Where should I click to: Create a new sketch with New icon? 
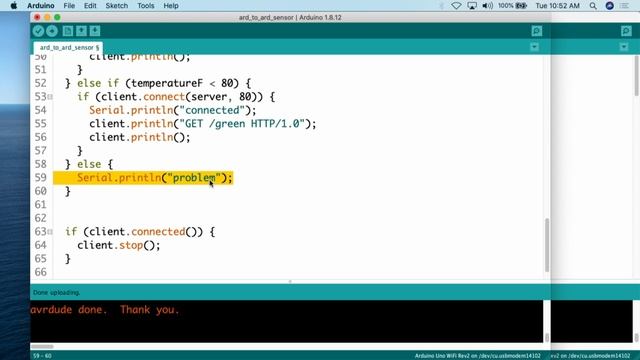tap(68, 31)
